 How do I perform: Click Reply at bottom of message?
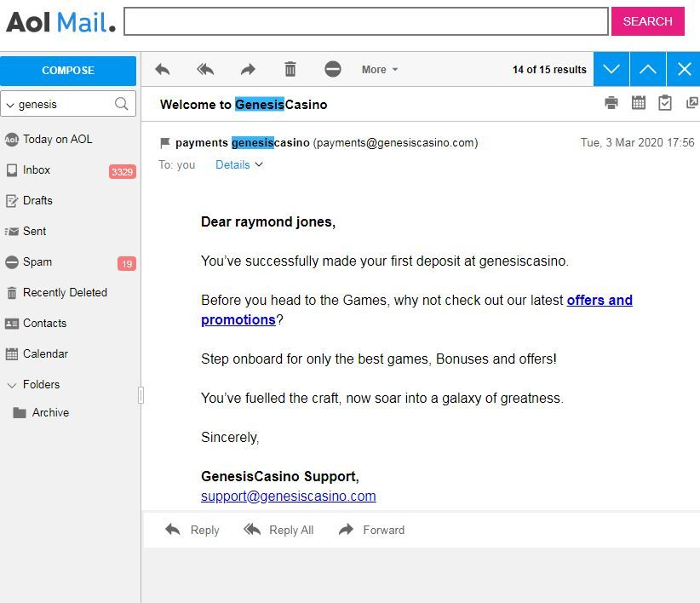[192, 530]
